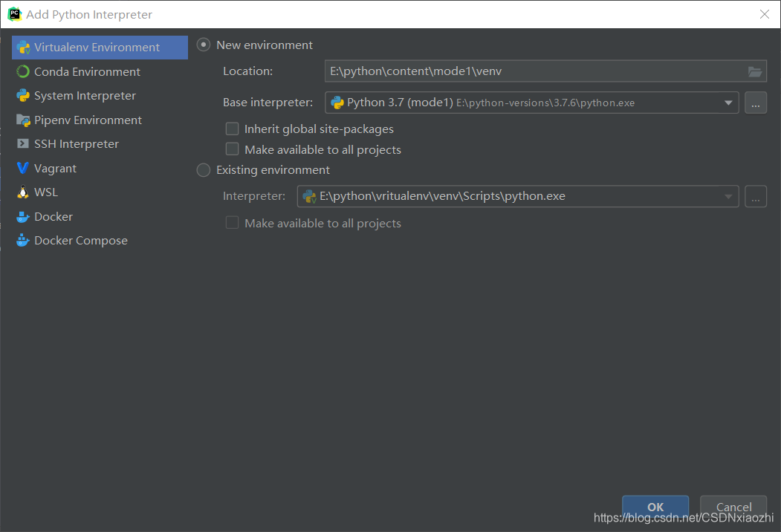The height and width of the screenshot is (532, 781).
Task: Enable Inherit global site-packages checkbox
Action: (232, 129)
